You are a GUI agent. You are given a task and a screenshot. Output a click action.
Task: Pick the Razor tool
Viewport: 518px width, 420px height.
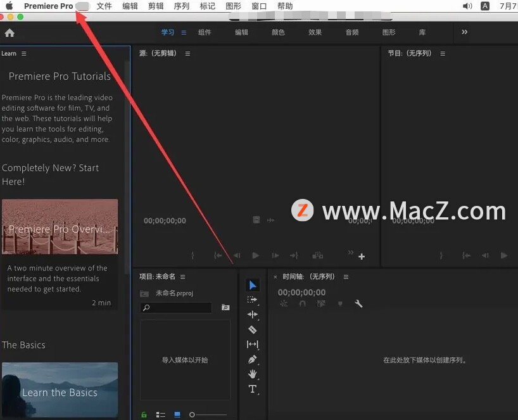coord(253,329)
